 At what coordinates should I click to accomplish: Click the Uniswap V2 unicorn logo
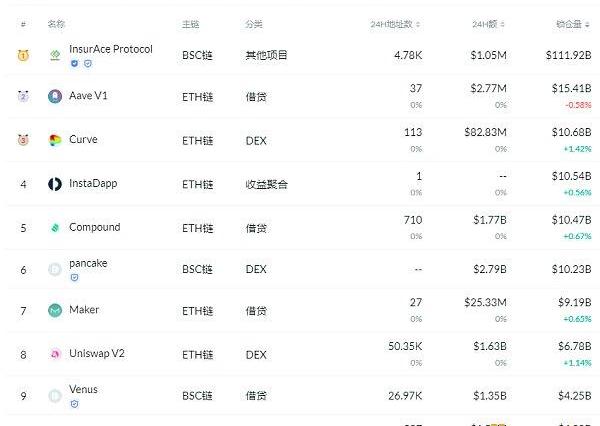[x=55, y=354]
